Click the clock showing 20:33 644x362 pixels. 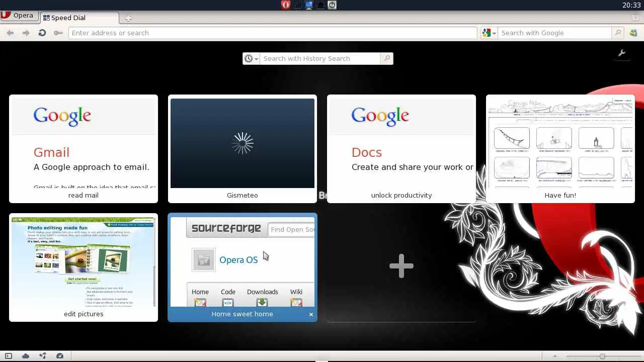click(631, 5)
